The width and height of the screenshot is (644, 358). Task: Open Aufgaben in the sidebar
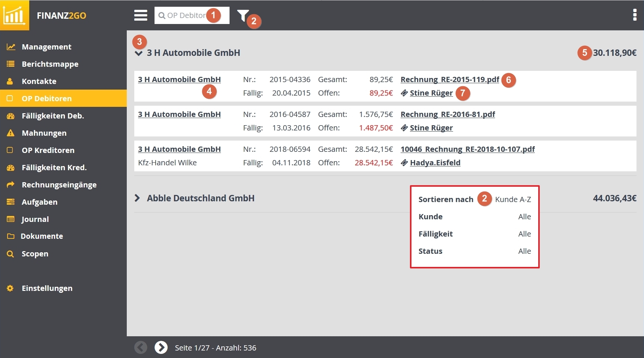pos(39,202)
